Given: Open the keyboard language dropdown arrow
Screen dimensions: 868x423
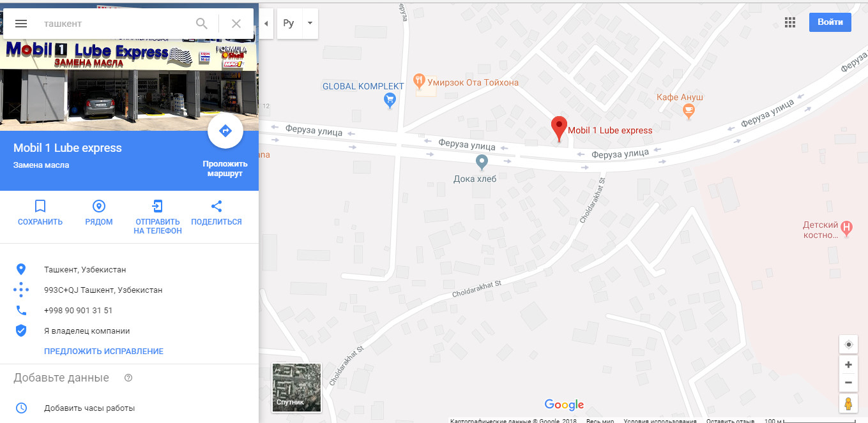Looking at the screenshot, I should tap(310, 23).
